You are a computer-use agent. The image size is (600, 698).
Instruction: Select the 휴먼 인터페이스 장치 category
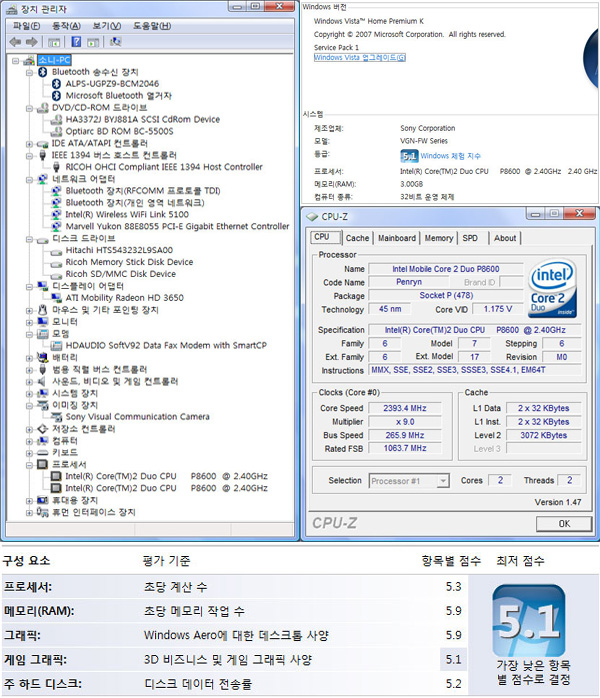(93, 512)
